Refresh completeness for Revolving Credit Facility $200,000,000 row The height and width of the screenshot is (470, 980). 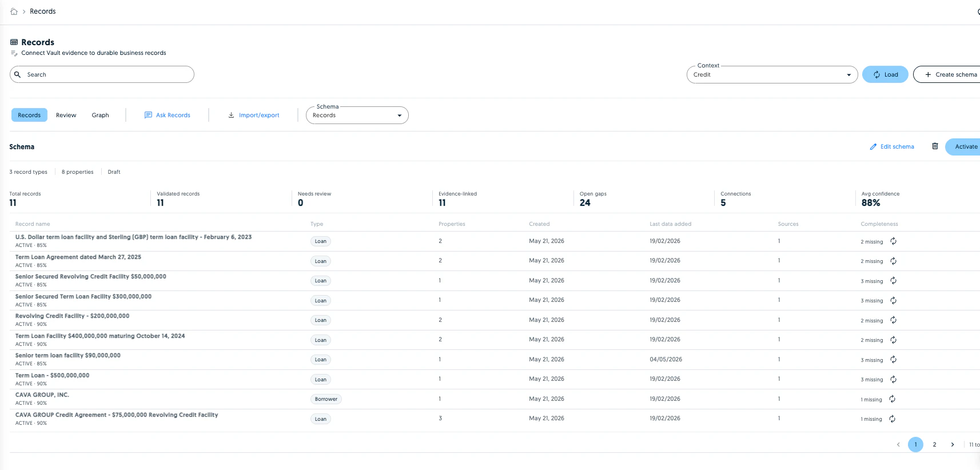click(893, 320)
